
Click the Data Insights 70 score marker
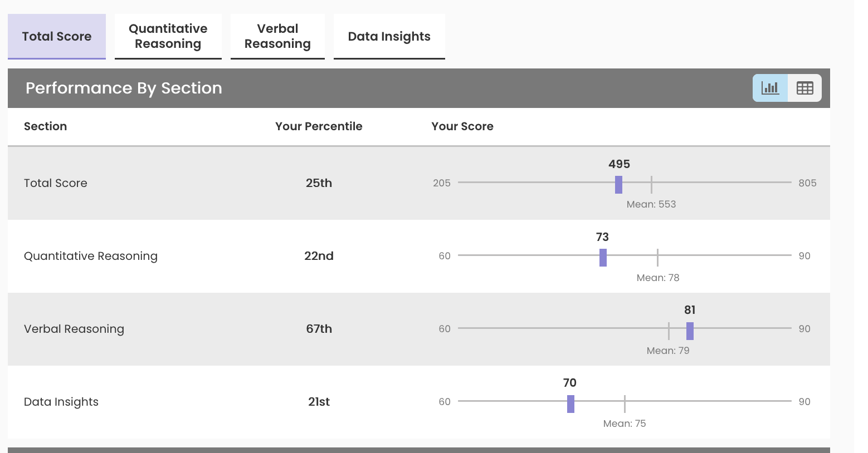(570, 403)
